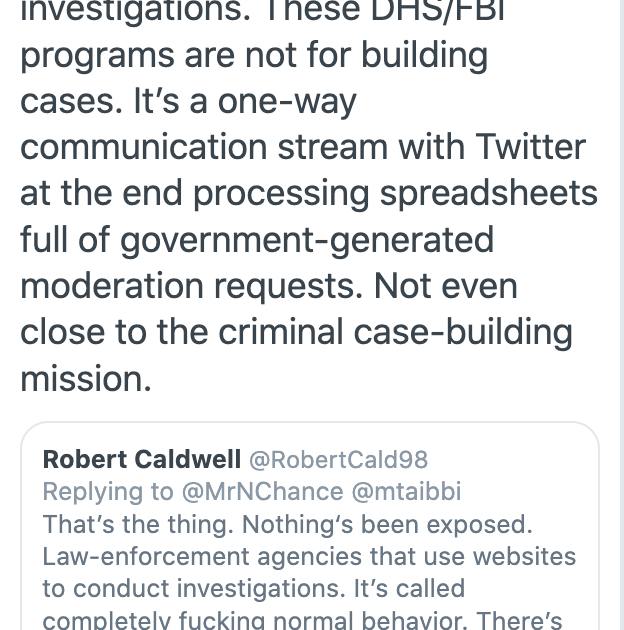The height and width of the screenshot is (630, 624).
Task: Click the 'moderation requests. Not even' line
Action: [x=268, y=287]
